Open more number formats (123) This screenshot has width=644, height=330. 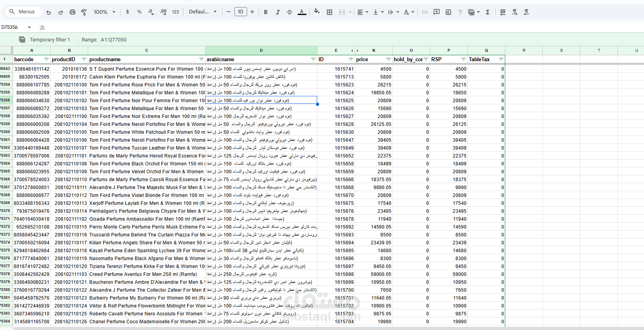pos(176,12)
